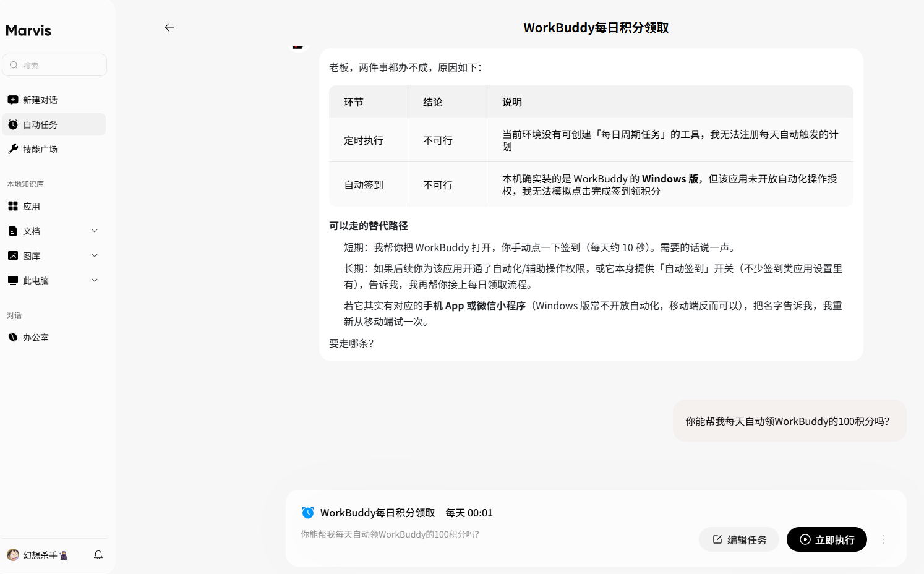
Task: Click the page title WorkBuddy每日积分领取
Action: click(x=596, y=28)
